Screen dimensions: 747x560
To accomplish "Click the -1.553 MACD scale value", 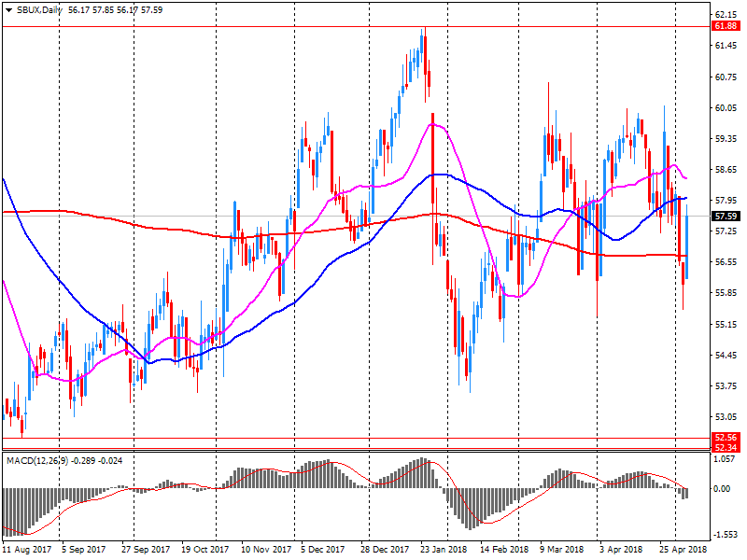I will click(726, 535).
